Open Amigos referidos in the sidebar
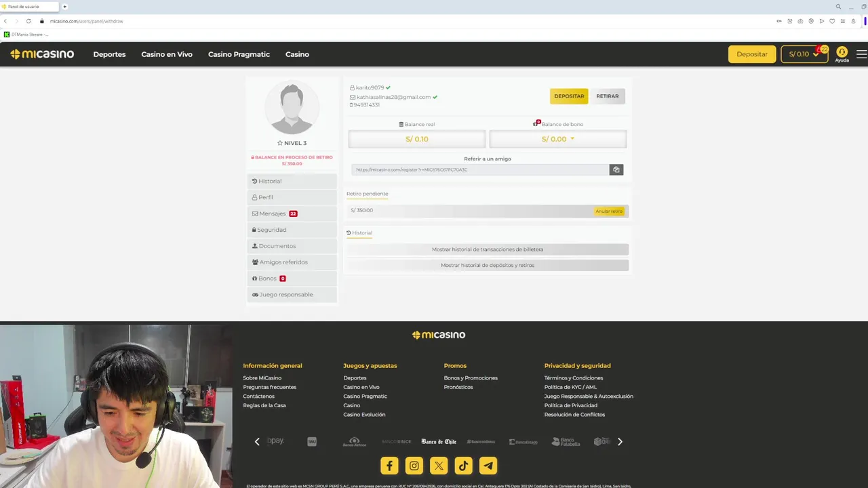 tap(292, 262)
